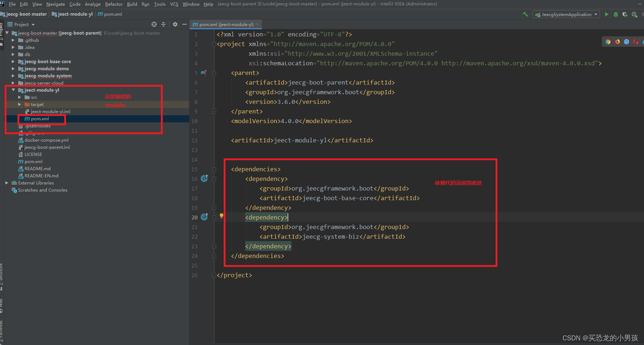Image resolution: width=644 pixels, height=345 pixels.
Task: Start debugging with the green bug icon
Action: coord(616,14)
